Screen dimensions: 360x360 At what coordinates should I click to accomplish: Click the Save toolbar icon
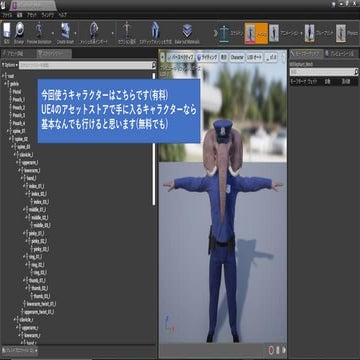[7, 31]
